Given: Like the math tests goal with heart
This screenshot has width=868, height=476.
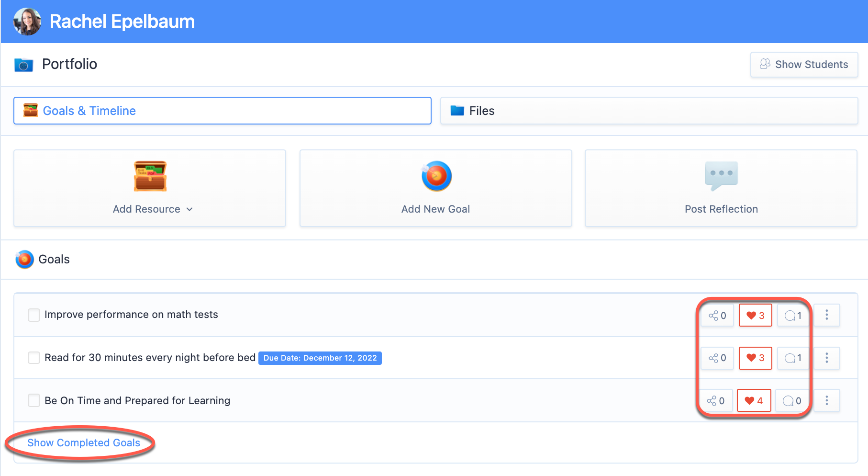Looking at the screenshot, I should (x=756, y=316).
